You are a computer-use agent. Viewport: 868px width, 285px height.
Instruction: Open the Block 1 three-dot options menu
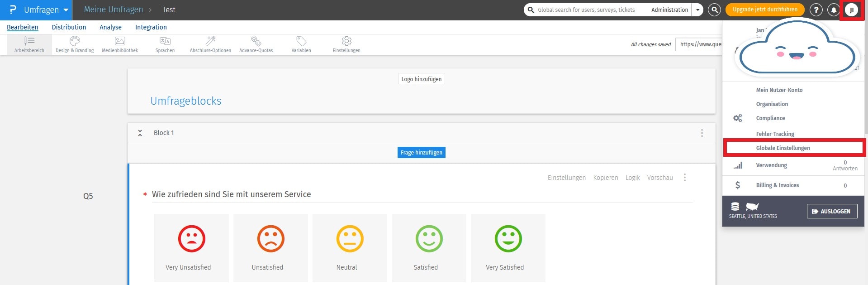702,133
